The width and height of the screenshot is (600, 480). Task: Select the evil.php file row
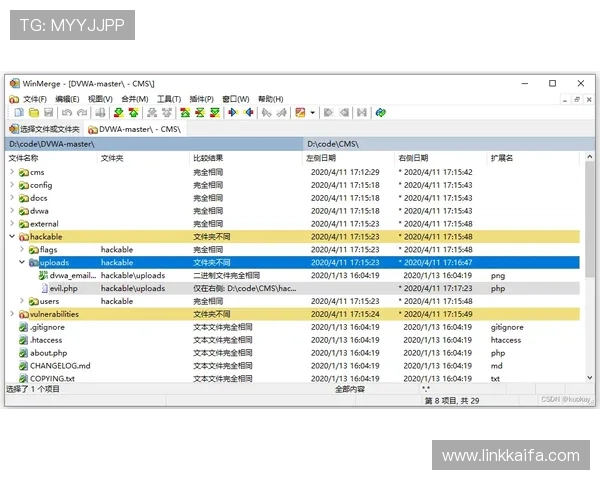coord(293,288)
